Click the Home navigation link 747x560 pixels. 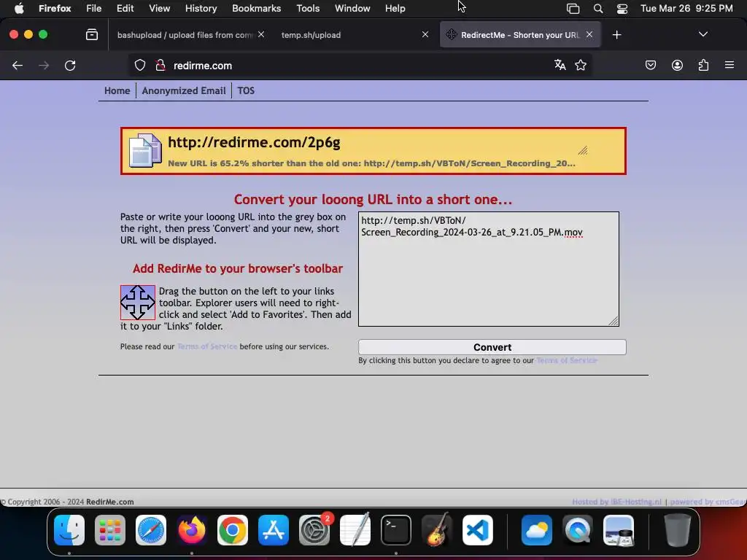coord(117,90)
